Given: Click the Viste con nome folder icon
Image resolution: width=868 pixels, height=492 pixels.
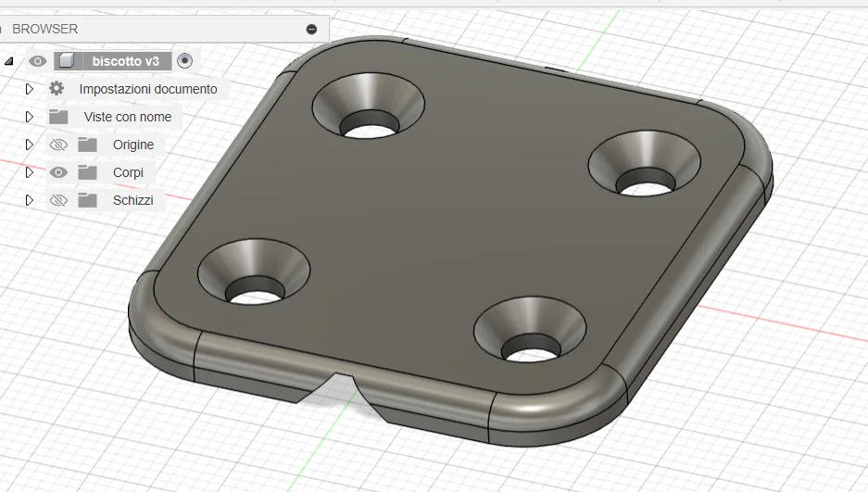Looking at the screenshot, I should 58,117.
